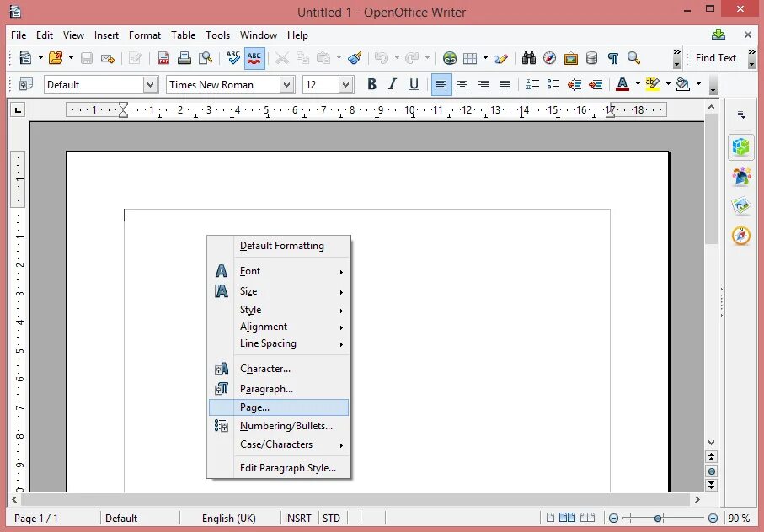This screenshot has width=764, height=532.
Task: Open Page Preview icon
Action: (x=206, y=58)
